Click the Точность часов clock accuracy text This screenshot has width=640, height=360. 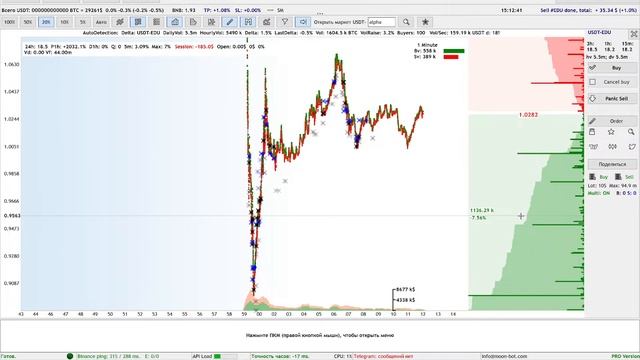point(280,356)
